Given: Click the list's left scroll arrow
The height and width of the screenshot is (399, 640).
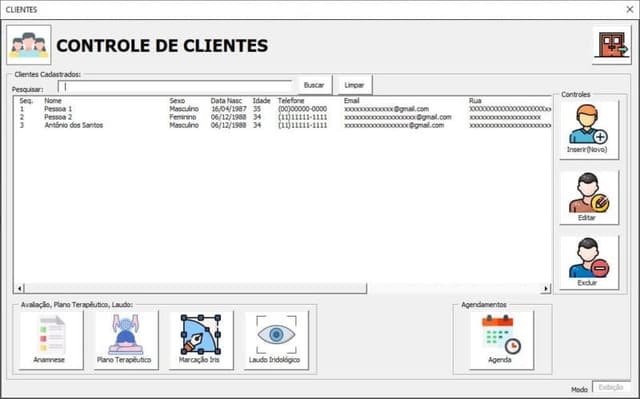Looking at the screenshot, I should point(19,288).
